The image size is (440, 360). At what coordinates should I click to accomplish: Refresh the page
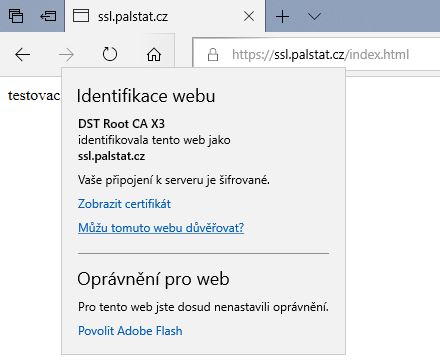tap(110, 54)
